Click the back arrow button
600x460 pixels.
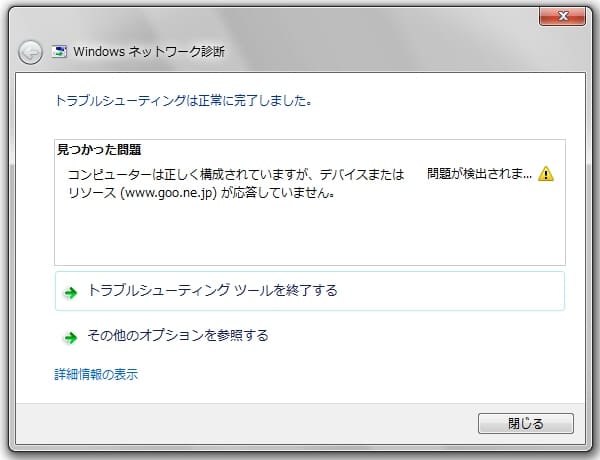point(30,52)
